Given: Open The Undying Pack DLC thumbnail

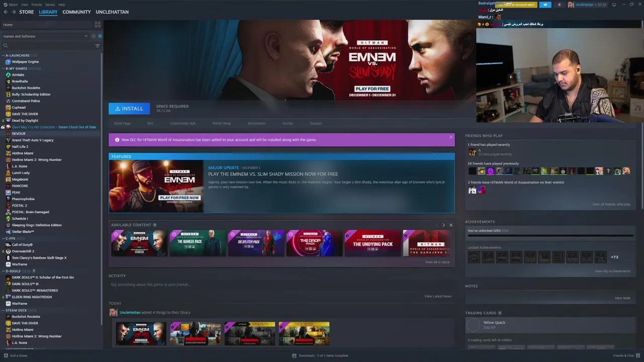Looking at the screenshot, I should click(x=373, y=243).
